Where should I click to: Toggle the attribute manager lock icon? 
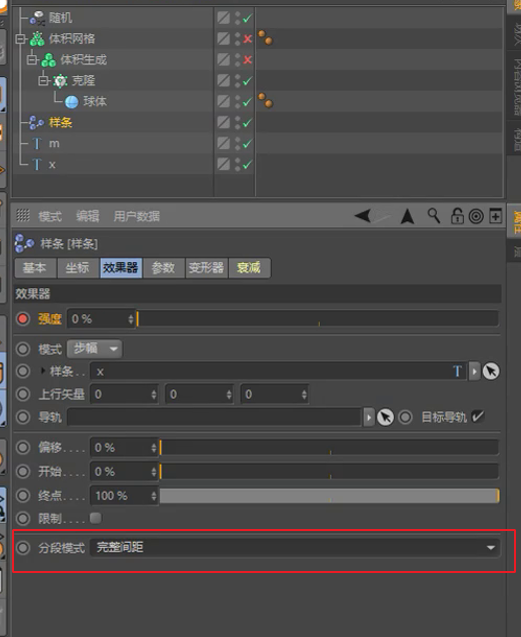[x=457, y=216]
